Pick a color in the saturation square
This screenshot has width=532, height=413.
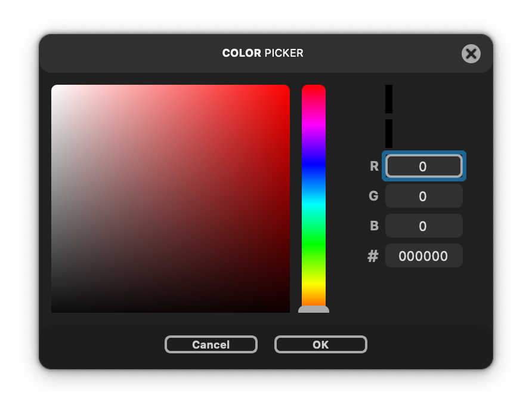click(171, 199)
